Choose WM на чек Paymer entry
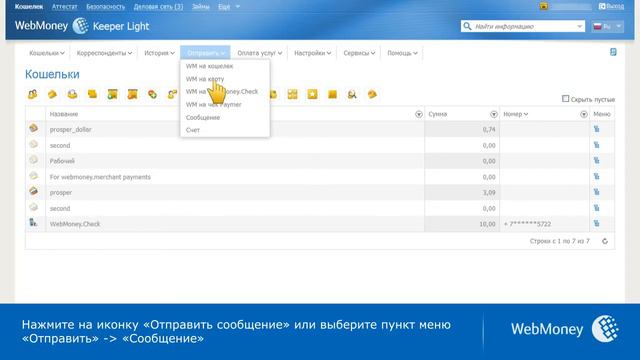Viewport: 640px width, 360px height. click(x=213, y=104)
